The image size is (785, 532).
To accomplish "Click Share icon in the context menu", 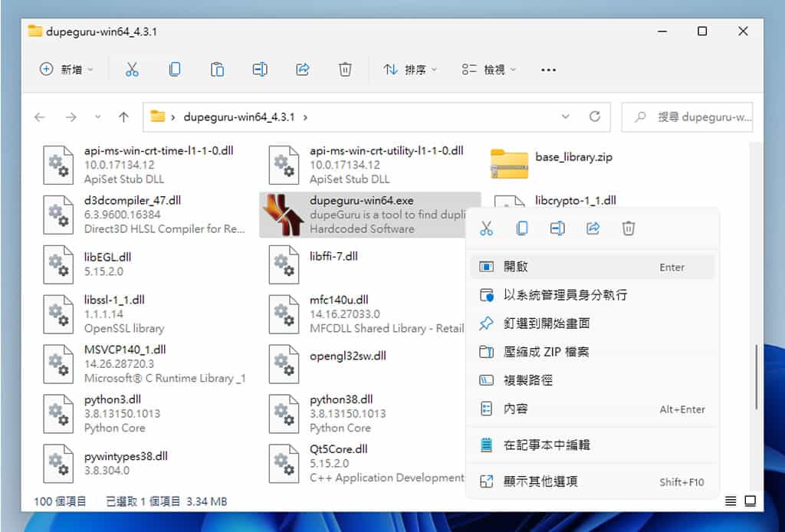I will point(593,228).
